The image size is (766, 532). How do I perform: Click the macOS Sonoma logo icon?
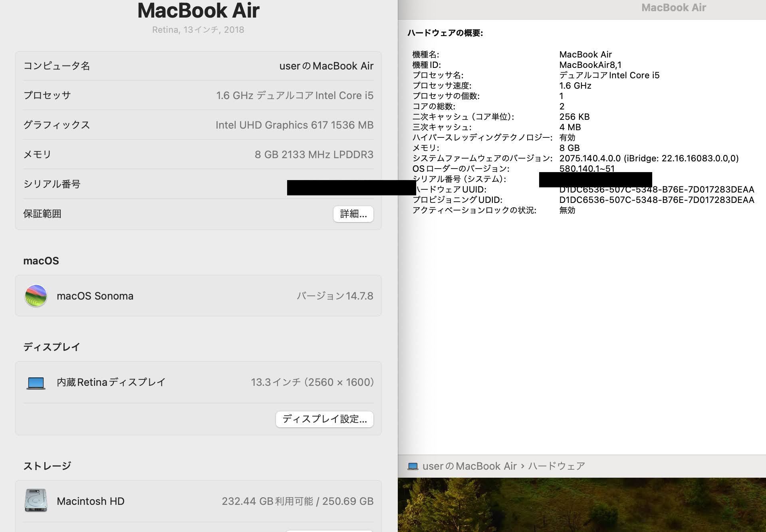click(36, 296)
